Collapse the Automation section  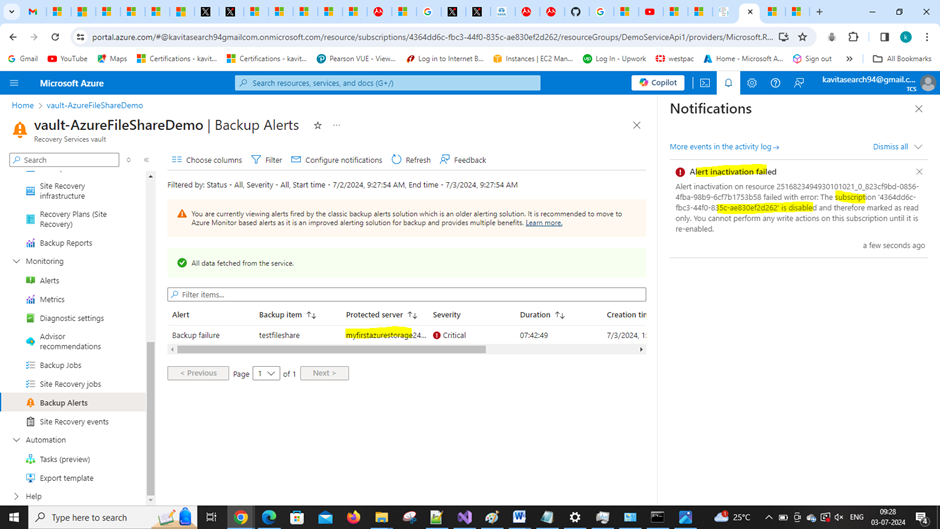click(x=16, y=440)
